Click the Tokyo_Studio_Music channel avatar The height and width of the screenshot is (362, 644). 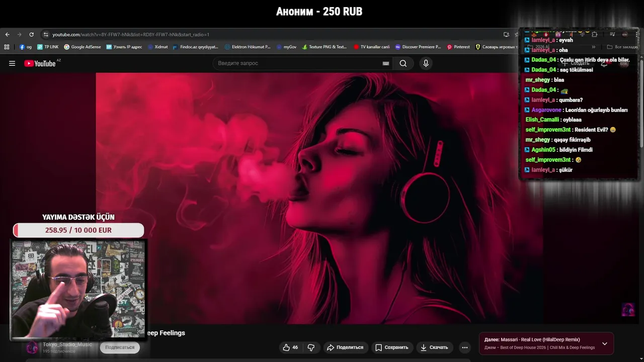(32, 347)
